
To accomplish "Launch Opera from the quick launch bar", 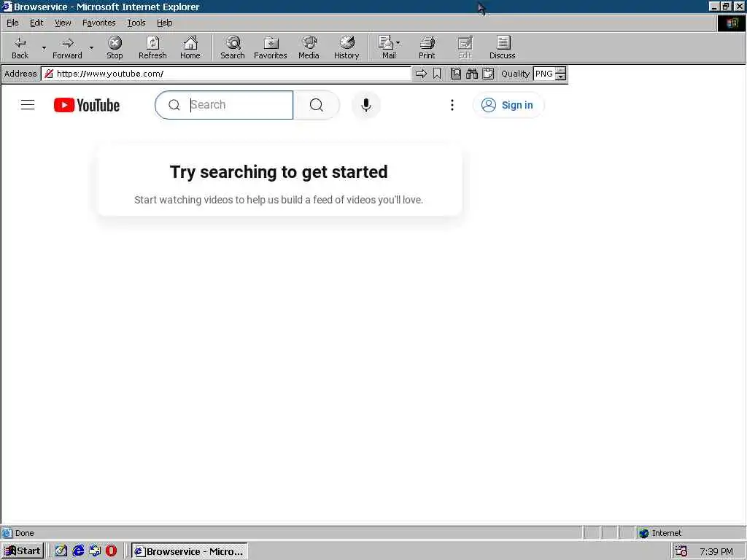I will [x=111, y=551].
